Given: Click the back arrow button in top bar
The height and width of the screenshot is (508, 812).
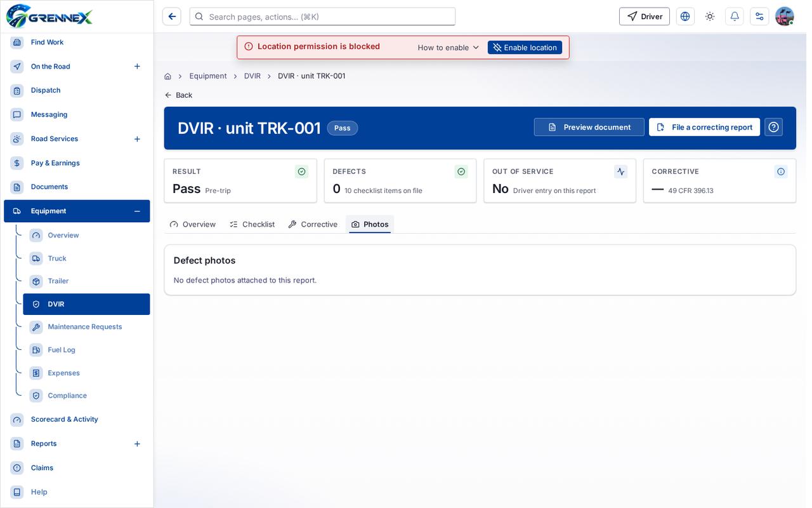Looking at the screenshot, I should [x=171, y=17].
